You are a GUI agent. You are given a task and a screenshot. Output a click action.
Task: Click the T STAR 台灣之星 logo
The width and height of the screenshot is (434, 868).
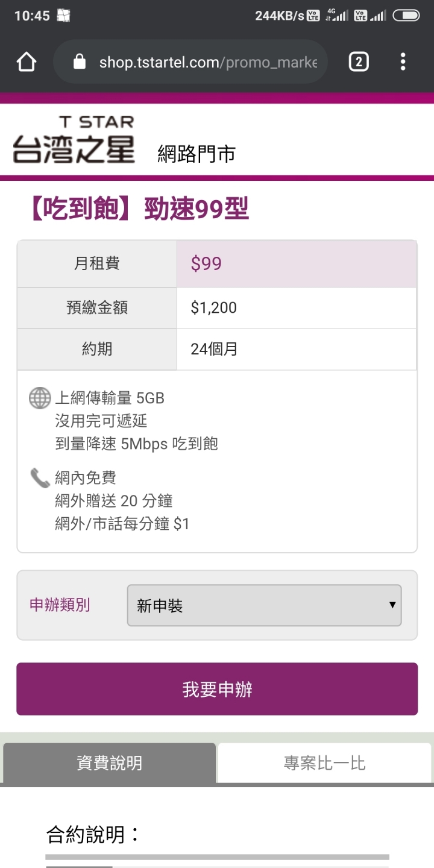tap(74, 140)
